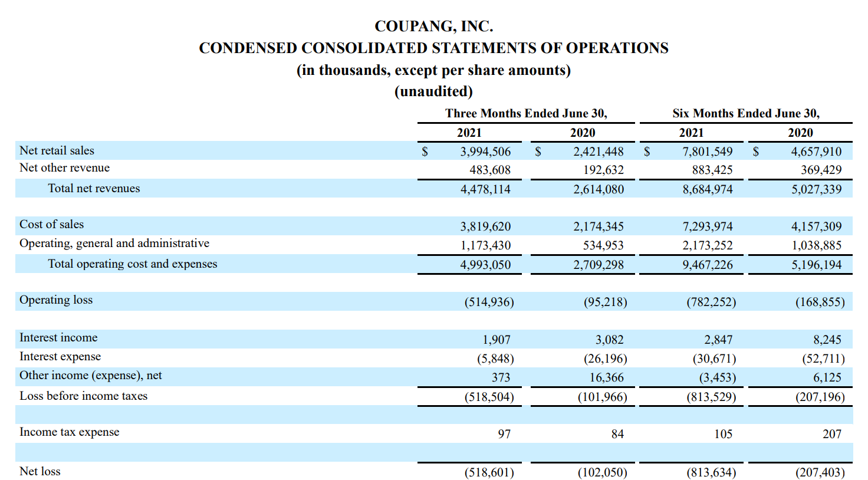Click net retail sales value 4,657,910
This screenshot has height=480, width=868.
(x=817, y=152)
